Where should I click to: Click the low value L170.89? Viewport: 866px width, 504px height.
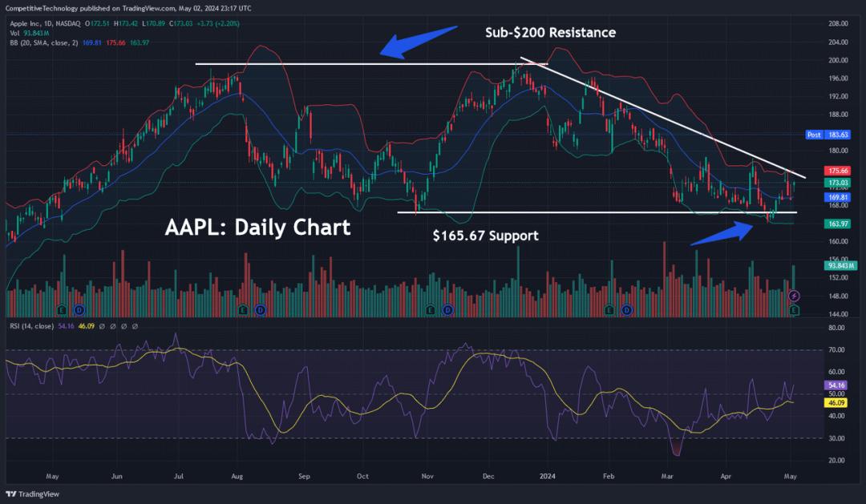[x=153, y=24]
